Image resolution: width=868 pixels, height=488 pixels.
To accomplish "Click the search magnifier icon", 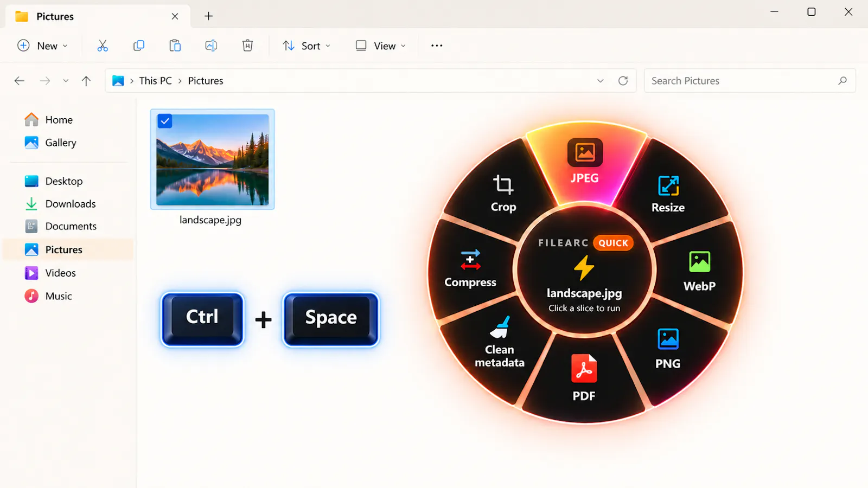I will point(842,81).
